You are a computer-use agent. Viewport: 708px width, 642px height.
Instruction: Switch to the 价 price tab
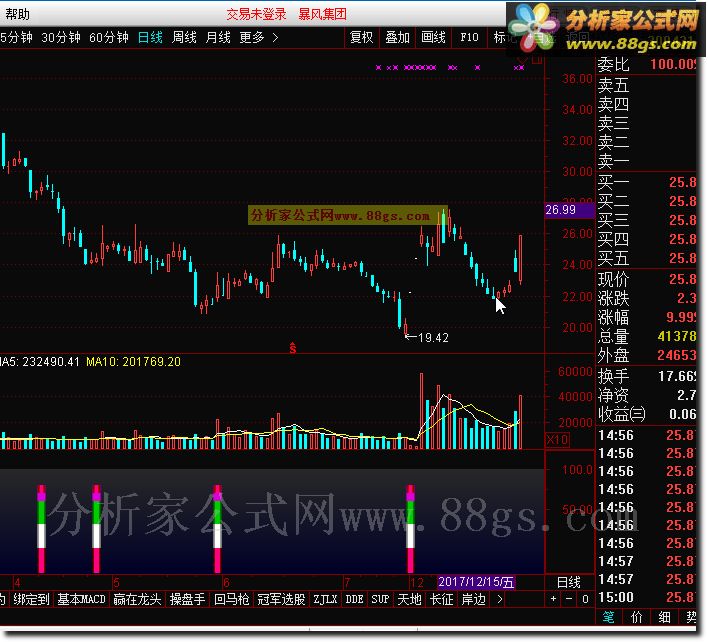(637, 617)
